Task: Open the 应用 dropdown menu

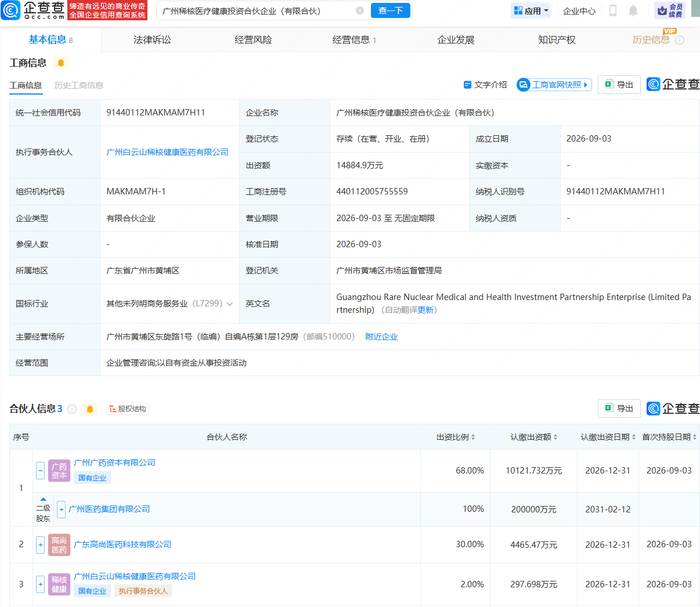Action: pos(532,10)
